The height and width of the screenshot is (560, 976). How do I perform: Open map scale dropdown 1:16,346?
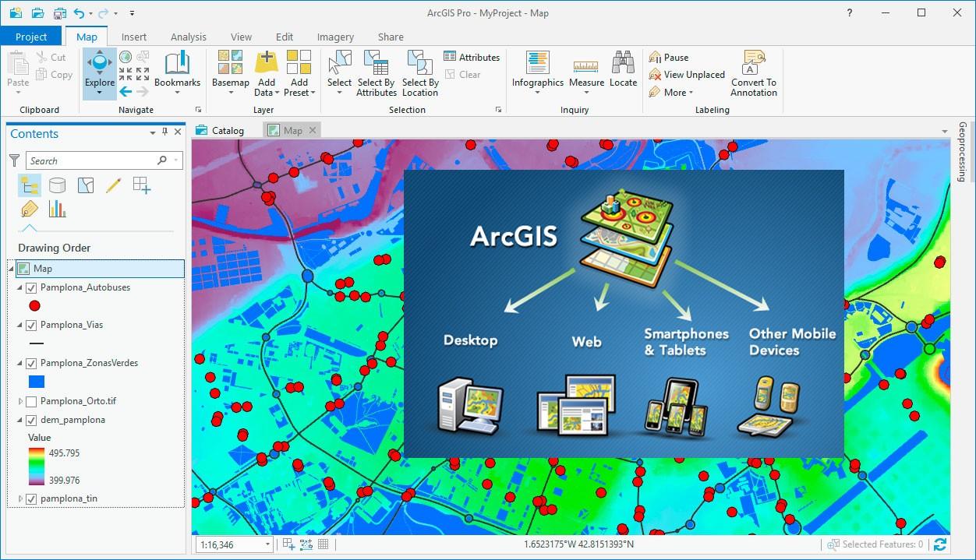pos(267,545)
